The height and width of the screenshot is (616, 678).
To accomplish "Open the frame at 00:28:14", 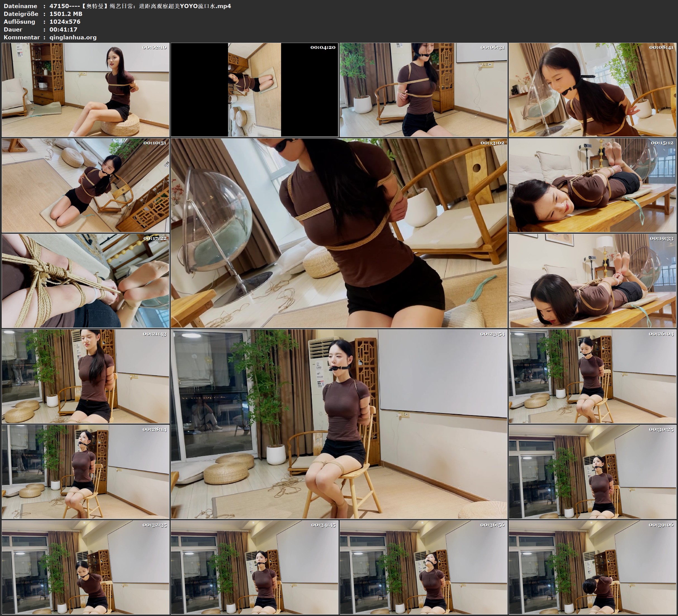I will point(85,472).
